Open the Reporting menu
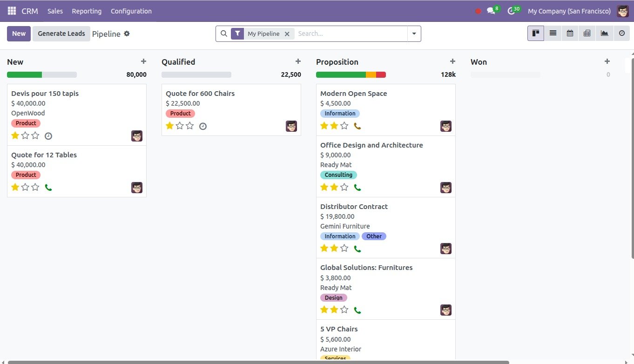This screenshot has height=364, width=634. tap(87, 11)
